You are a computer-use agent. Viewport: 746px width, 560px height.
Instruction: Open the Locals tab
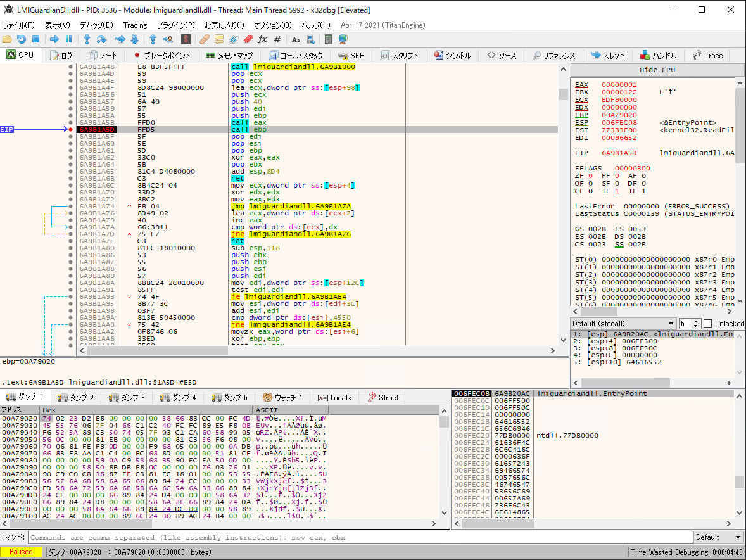[x=334, y=398]
